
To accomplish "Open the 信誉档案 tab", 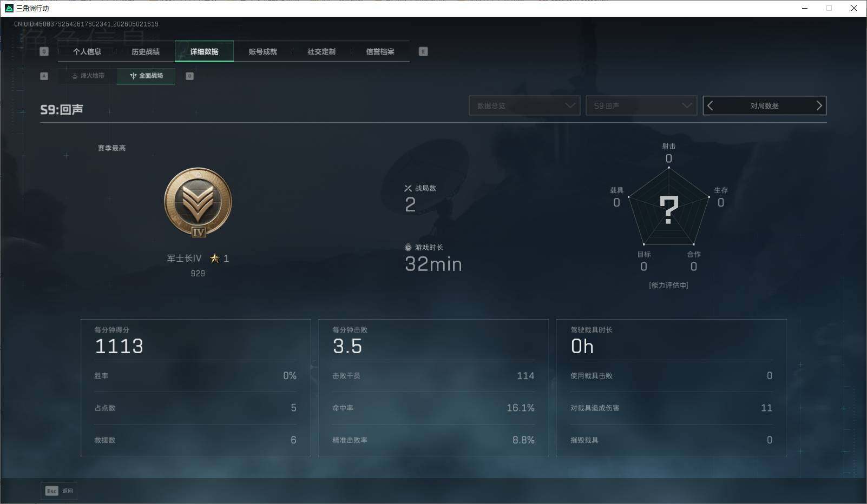I will point(380,52).
